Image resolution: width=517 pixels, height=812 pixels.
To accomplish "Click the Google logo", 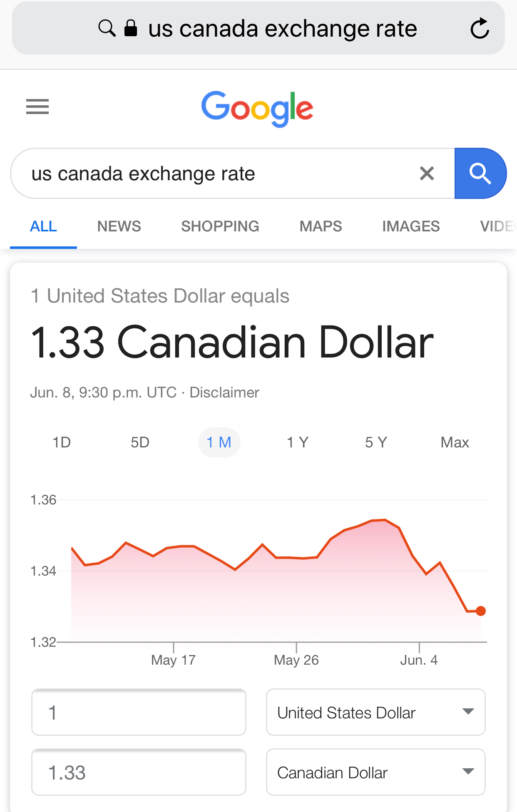I will point(257,109).
